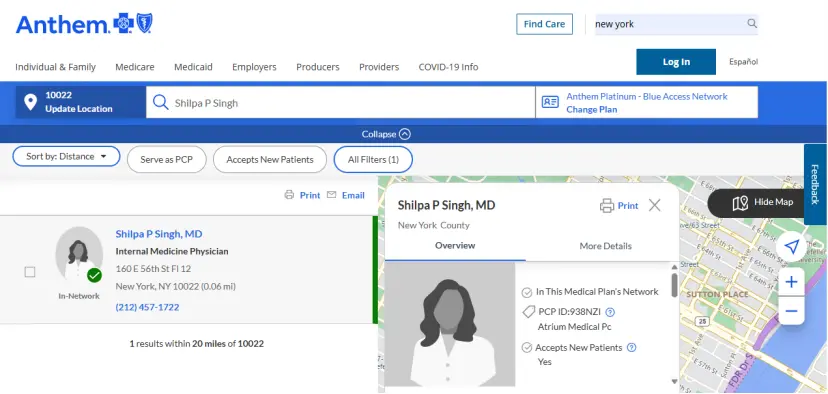
Task: Click the Accepts New Patients help icon
Action: 632,348
